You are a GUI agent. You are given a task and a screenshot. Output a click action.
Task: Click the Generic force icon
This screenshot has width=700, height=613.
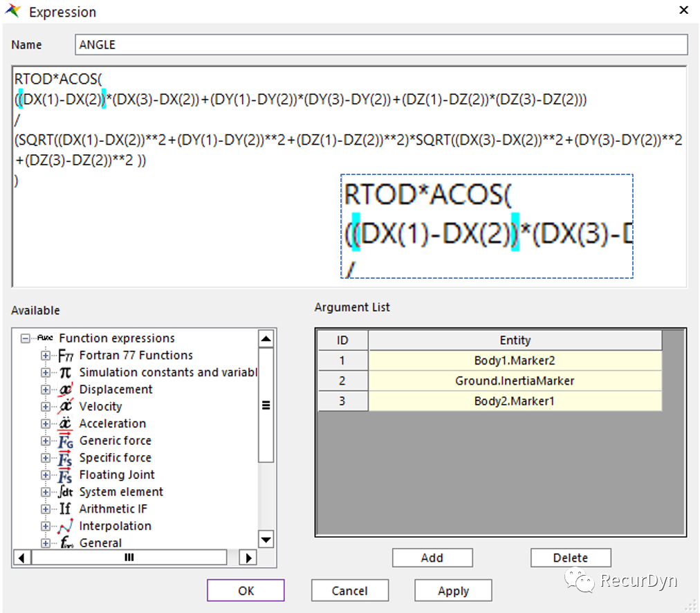pos(66,441)
